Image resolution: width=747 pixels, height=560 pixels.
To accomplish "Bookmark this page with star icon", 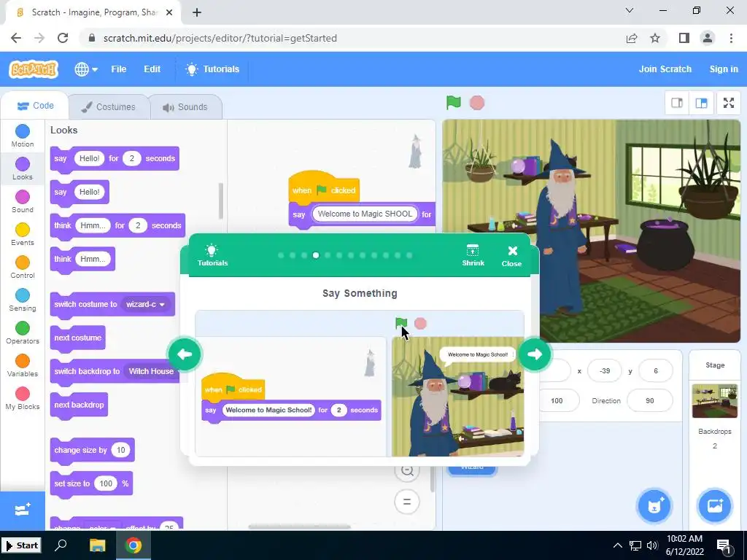I will [655, 38].
